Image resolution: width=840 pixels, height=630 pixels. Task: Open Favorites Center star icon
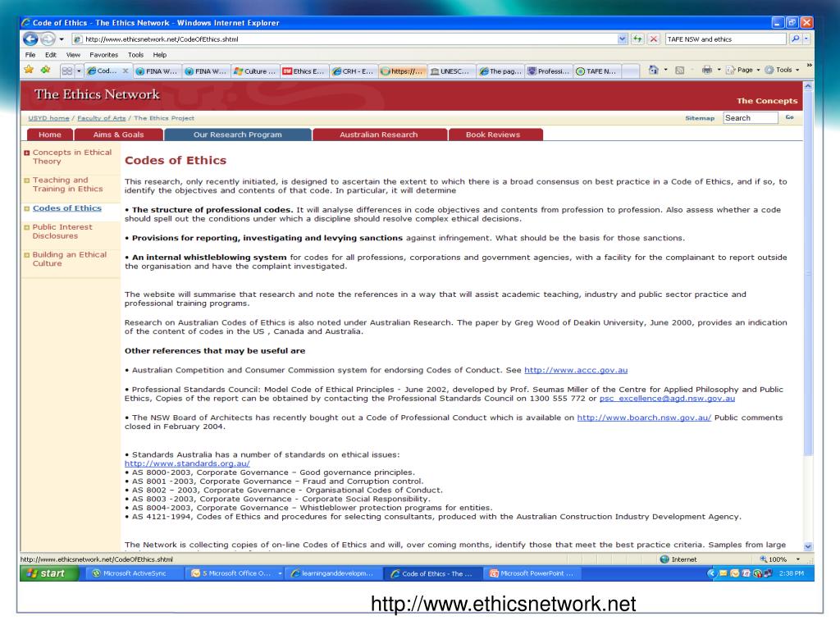29,71
